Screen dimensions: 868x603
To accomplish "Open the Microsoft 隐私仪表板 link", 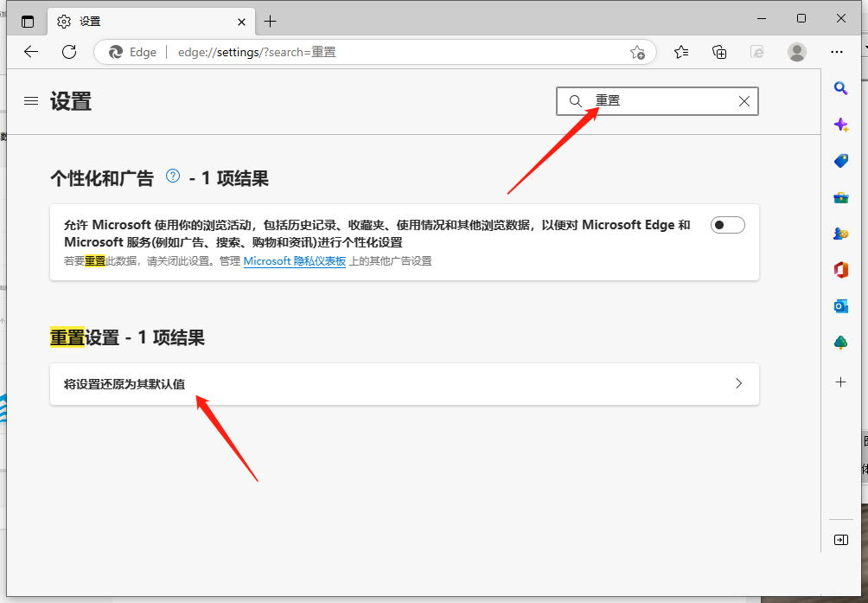I will [295, 260].
